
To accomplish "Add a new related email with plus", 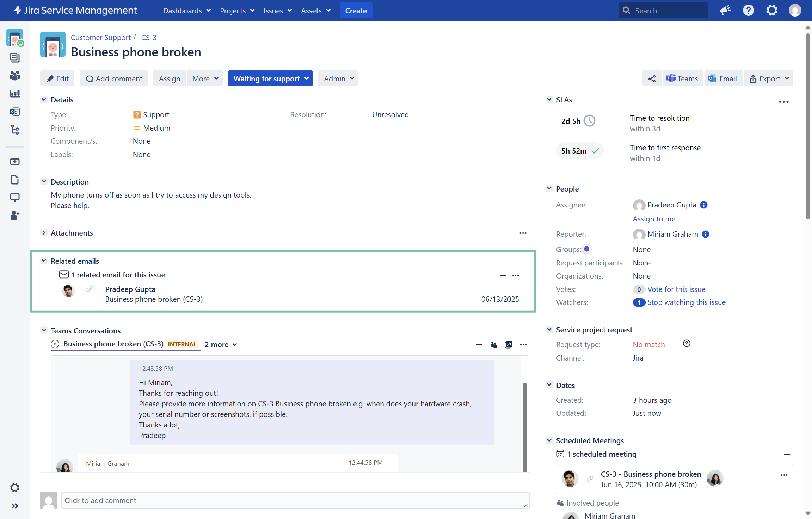I will tap(503, 275).
